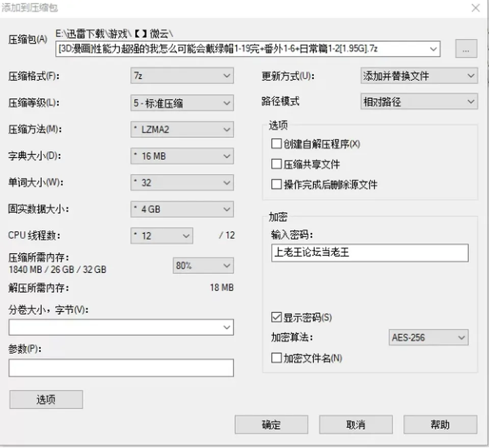Image resolution: width=489 pixels, height=448 pixels.
Task: Click the 确定 button
Action: coord(271,425)
